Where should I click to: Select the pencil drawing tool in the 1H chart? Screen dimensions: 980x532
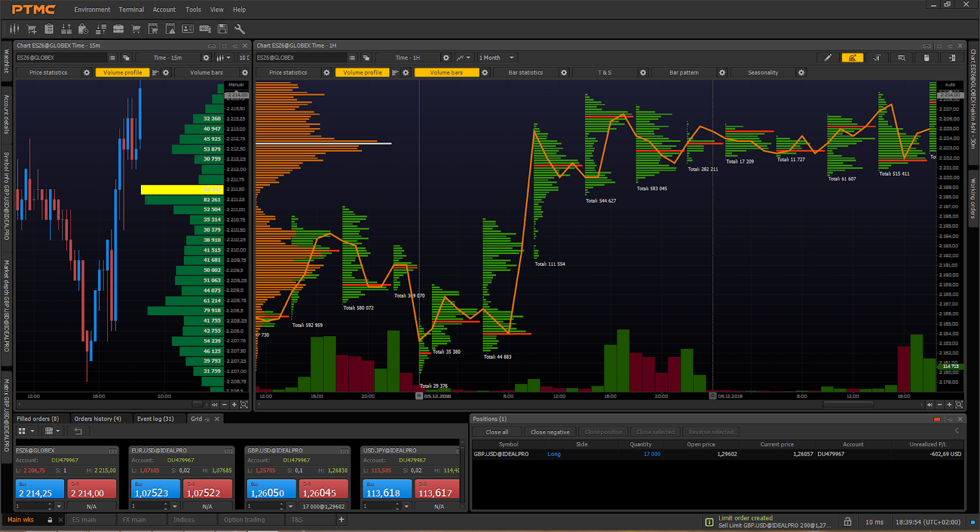click(827, 58)
